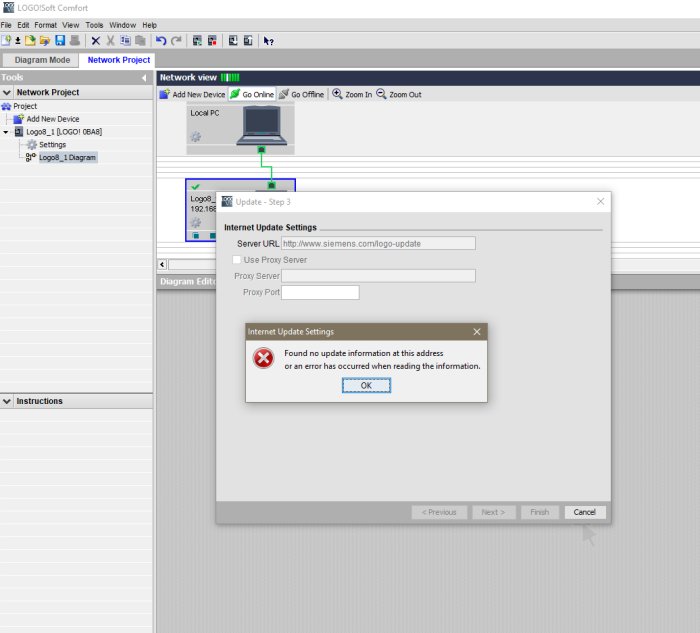Collapse the Logo8_1 tree node arrow
Screen dimensions: 700x633
tap(6, 132)
